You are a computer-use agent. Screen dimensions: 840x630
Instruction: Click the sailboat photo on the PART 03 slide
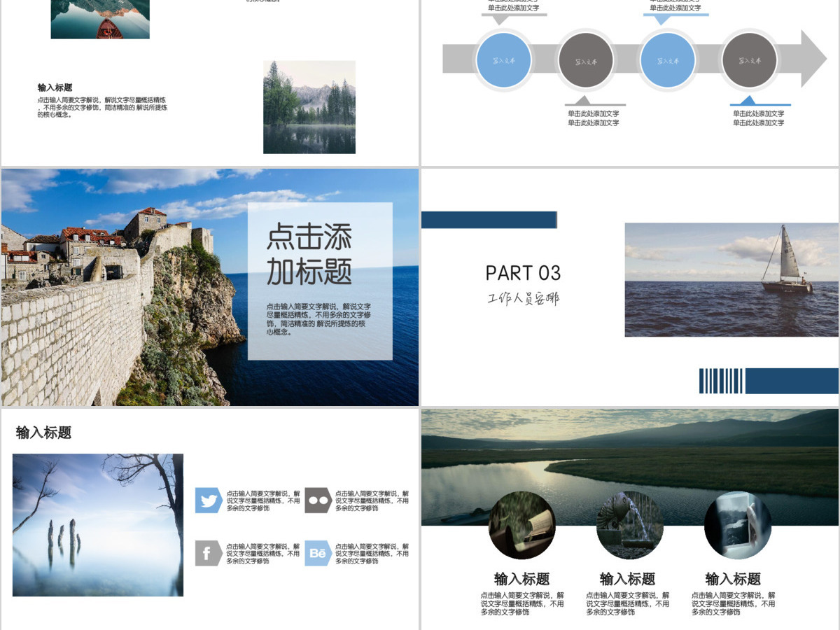731,280
